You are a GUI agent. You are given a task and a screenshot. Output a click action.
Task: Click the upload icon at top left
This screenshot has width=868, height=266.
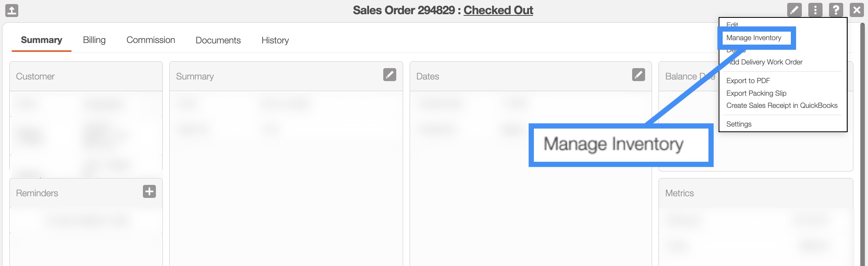point(12,10)
